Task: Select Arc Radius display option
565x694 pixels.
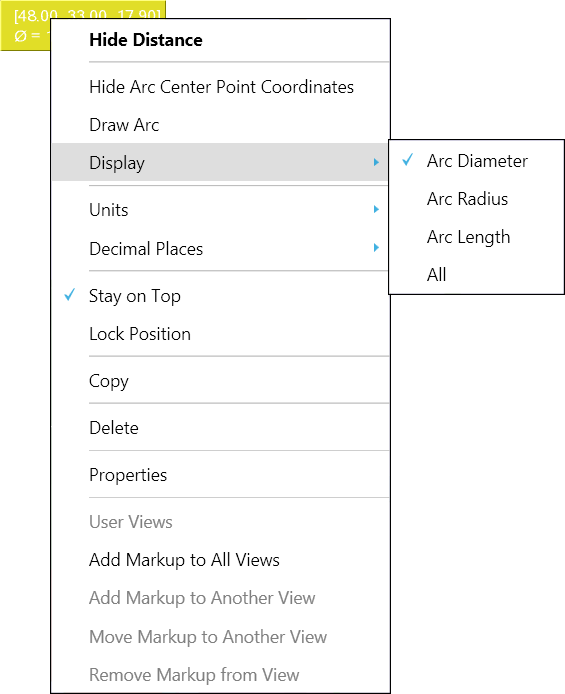Action: click(x=476, y=199)
